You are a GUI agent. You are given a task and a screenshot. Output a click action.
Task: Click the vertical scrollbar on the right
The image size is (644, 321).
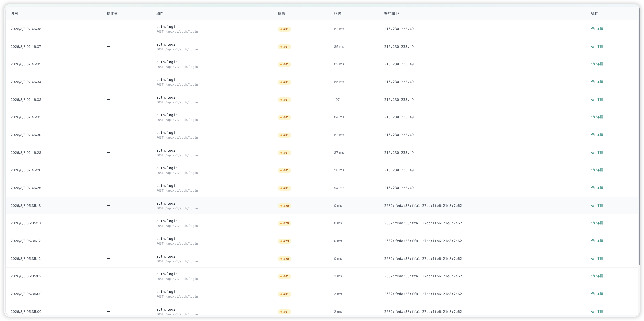(639, 136)
